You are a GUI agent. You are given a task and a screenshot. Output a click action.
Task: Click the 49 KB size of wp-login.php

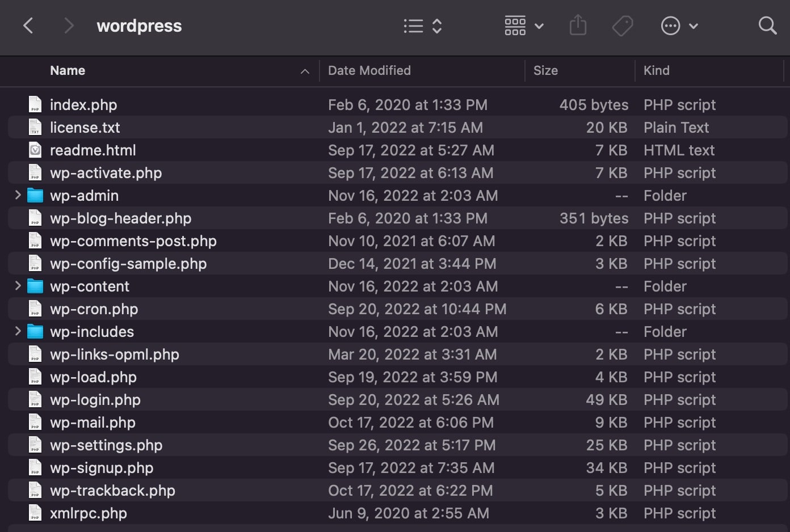click(x=607, y=400)
